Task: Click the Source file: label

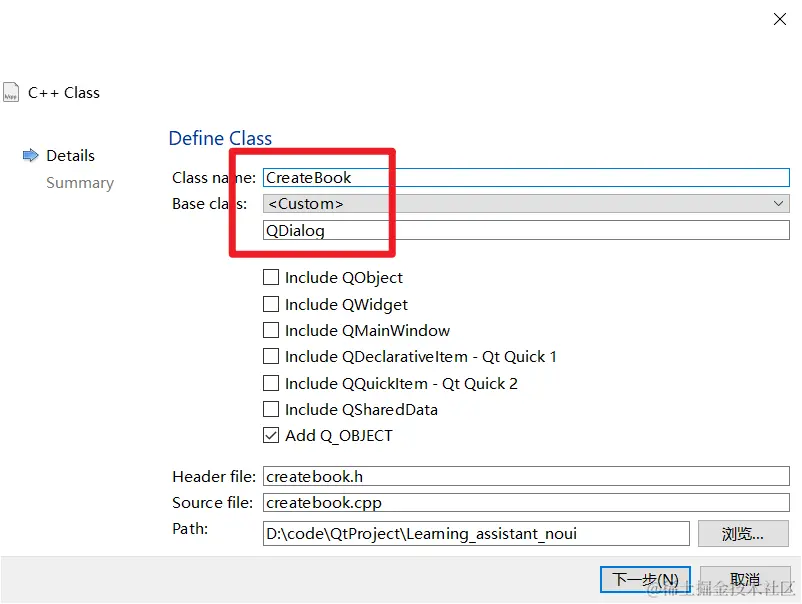Action: click(x=213, y=502)
